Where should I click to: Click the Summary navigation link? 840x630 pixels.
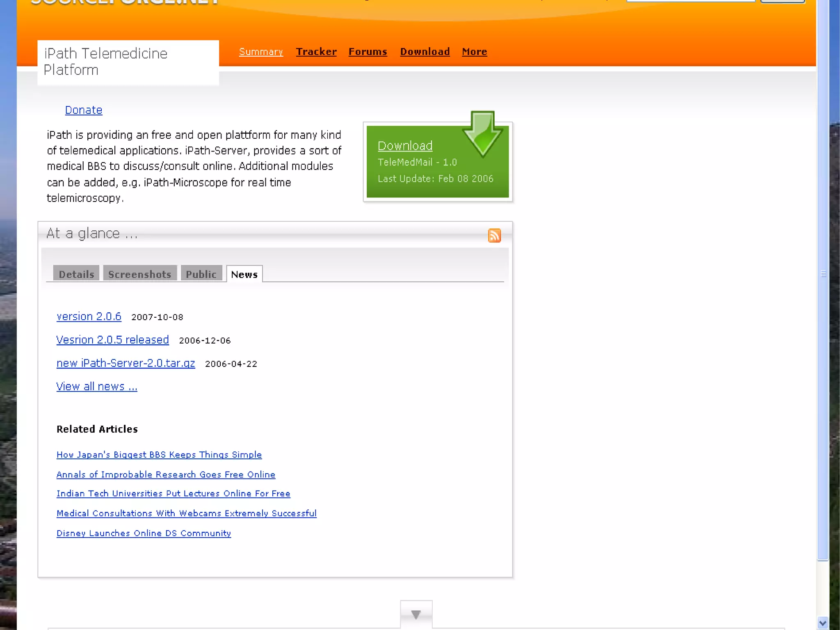(x=261, y=52)
